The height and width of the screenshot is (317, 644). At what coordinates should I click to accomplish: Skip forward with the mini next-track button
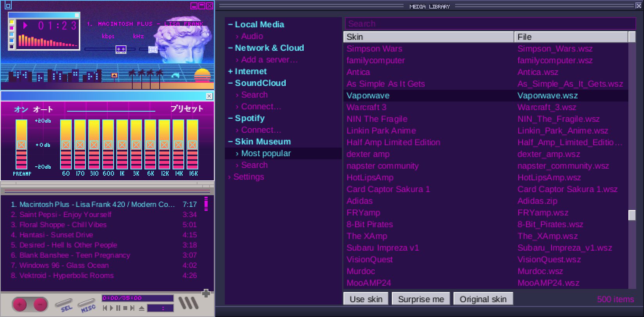tap(132, 308)
